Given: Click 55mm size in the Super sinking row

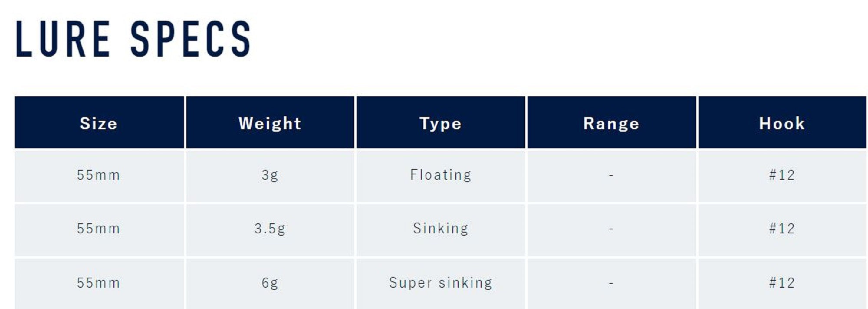Looking at the screenshot, I should point(99,283).
